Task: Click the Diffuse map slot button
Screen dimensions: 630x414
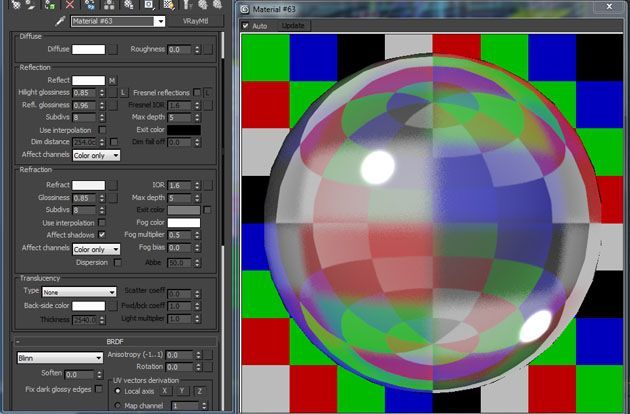Action: (113, 49)
